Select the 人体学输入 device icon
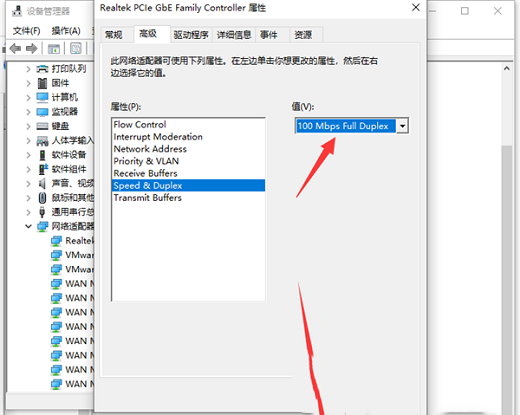The image size is (520, 415). (x=42, y=141)
